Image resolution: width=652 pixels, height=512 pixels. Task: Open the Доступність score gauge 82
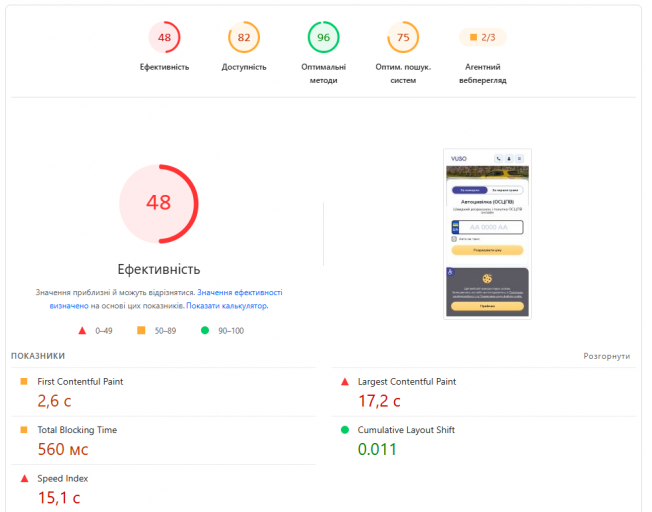tap(244, 37)
